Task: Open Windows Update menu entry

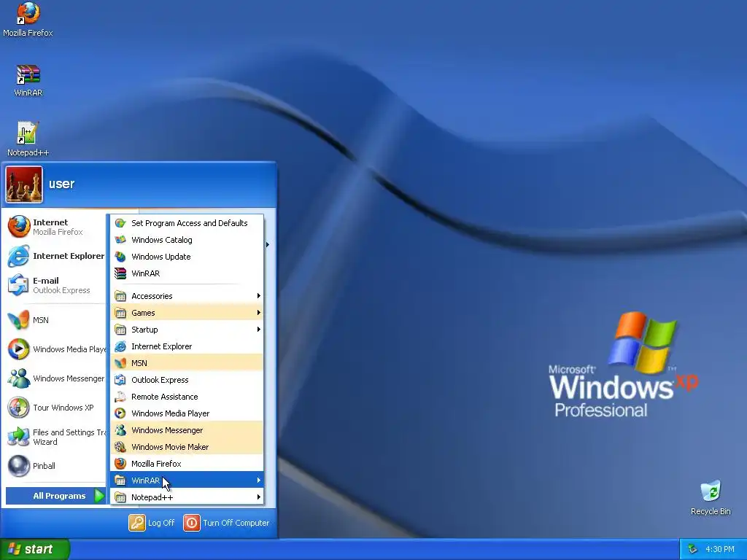Action: [187, 256]
